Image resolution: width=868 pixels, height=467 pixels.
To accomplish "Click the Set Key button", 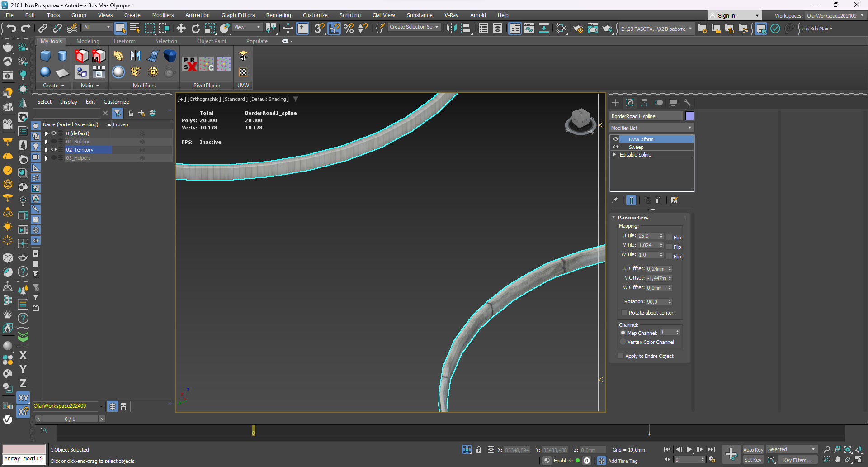I will click(x=752, y=459).
